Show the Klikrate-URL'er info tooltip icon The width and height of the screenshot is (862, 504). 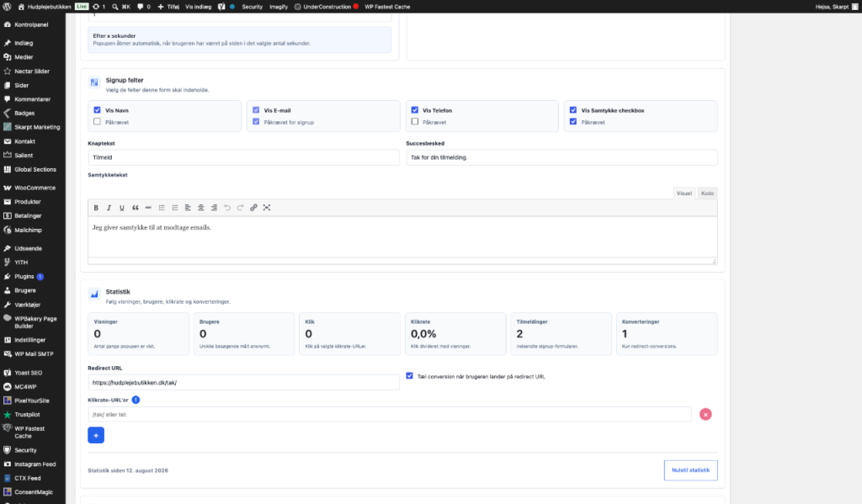tap(136, 401)
